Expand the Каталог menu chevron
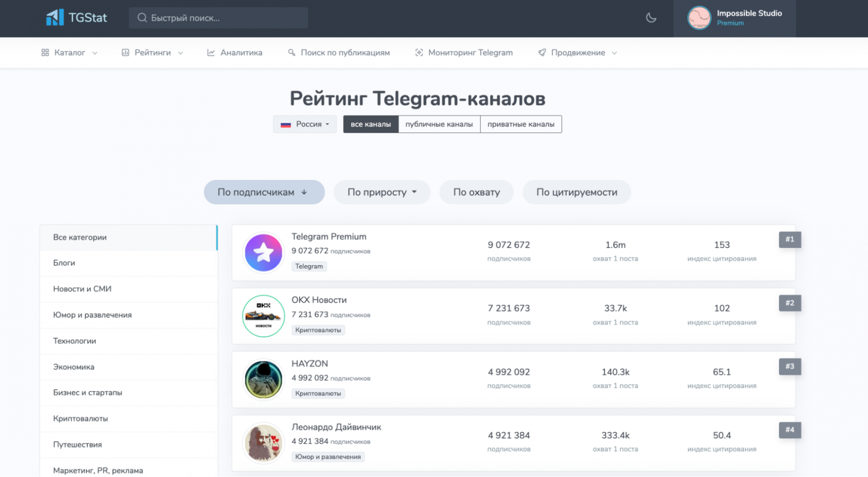Screen dimensions: 868x477 pyautogui.click(x=95, y=53)
